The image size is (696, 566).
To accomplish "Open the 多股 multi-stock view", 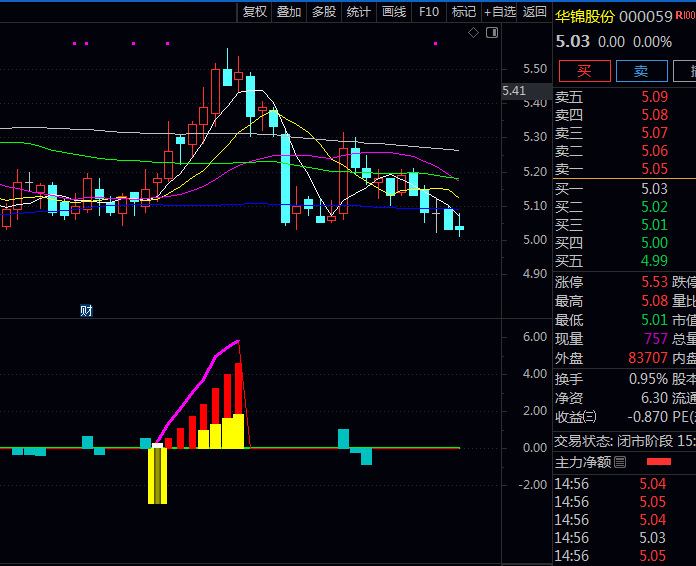I will [323, 12].
